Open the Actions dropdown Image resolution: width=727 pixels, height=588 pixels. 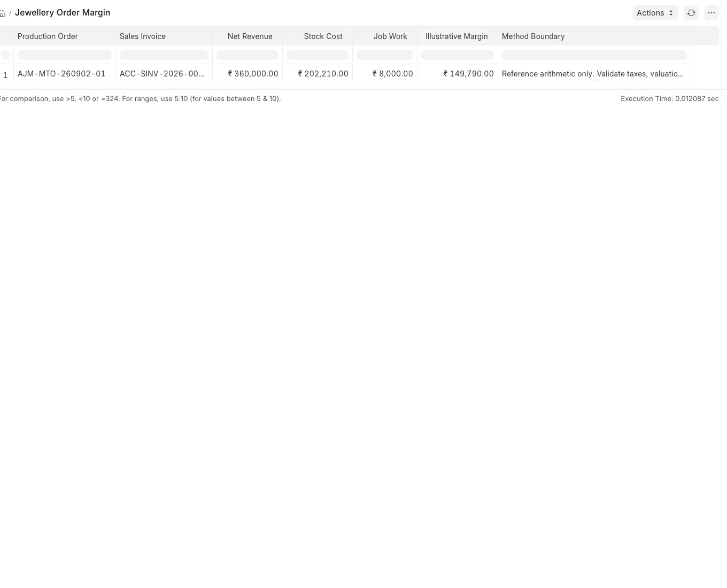[x=655, y=13]
